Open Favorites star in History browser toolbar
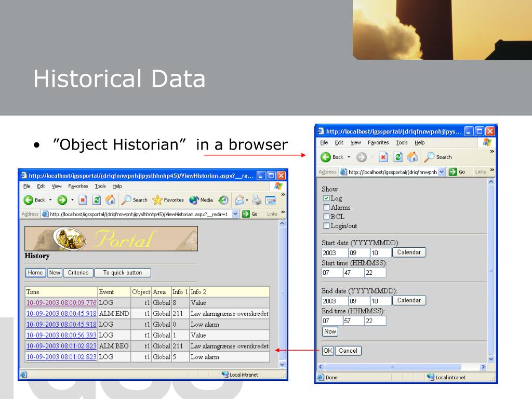The height and width of the screenshot is (399, 532). (x=168, y=200)
